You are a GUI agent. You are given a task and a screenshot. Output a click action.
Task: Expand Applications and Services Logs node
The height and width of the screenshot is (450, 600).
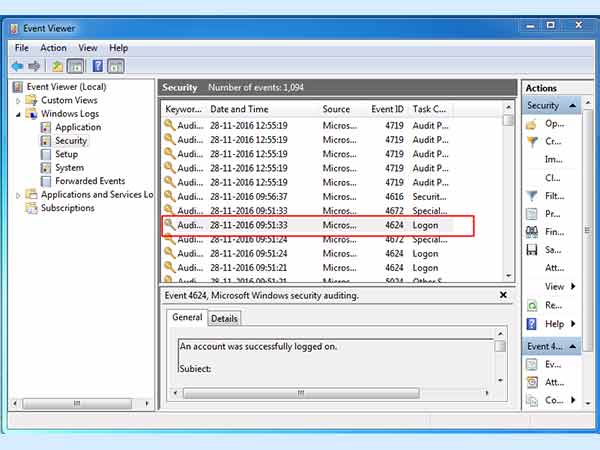(x=18, y=195)
